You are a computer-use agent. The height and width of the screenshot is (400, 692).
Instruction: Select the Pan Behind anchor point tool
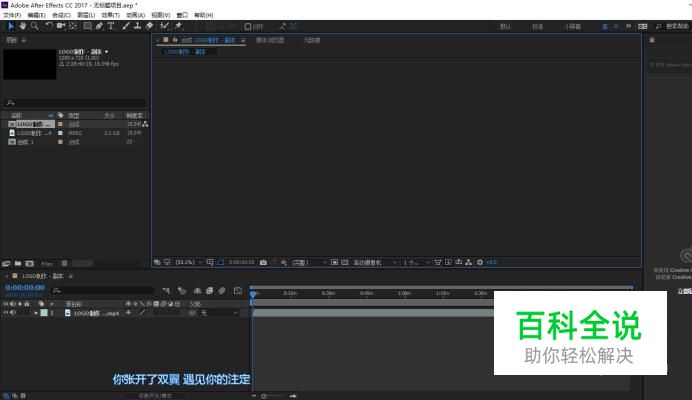click(x=73, y=26)
